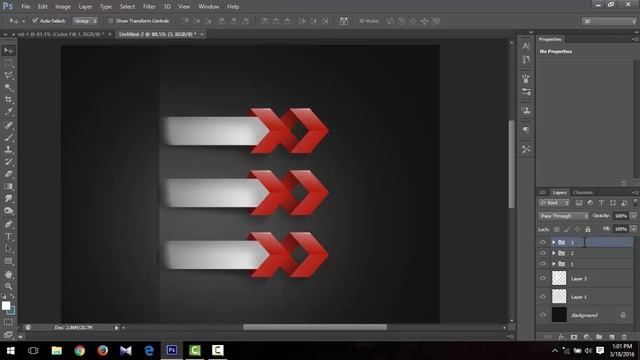Select the Zoom magnifier tool

pyautogui.click(x=8, y=287)
